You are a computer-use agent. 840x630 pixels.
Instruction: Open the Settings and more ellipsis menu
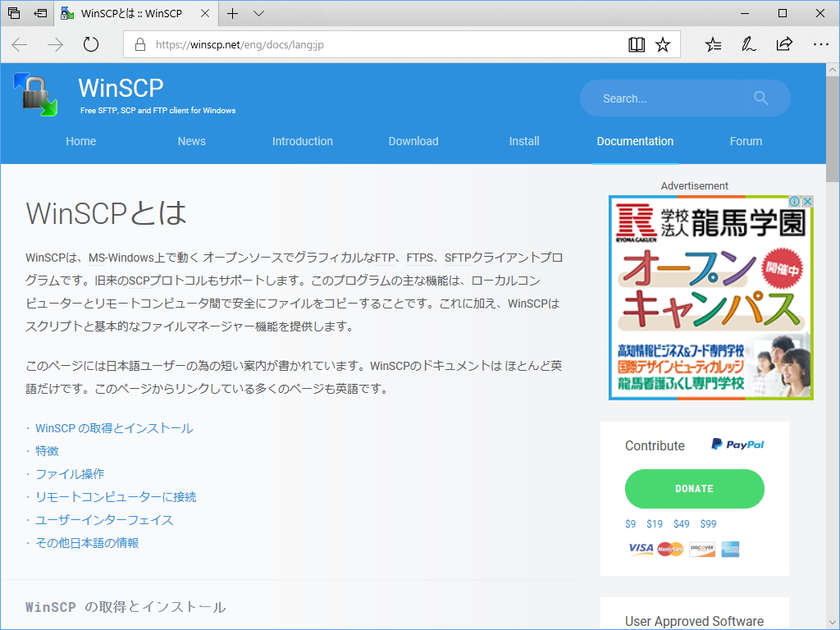pyautogui.click(x=821, y=44)
